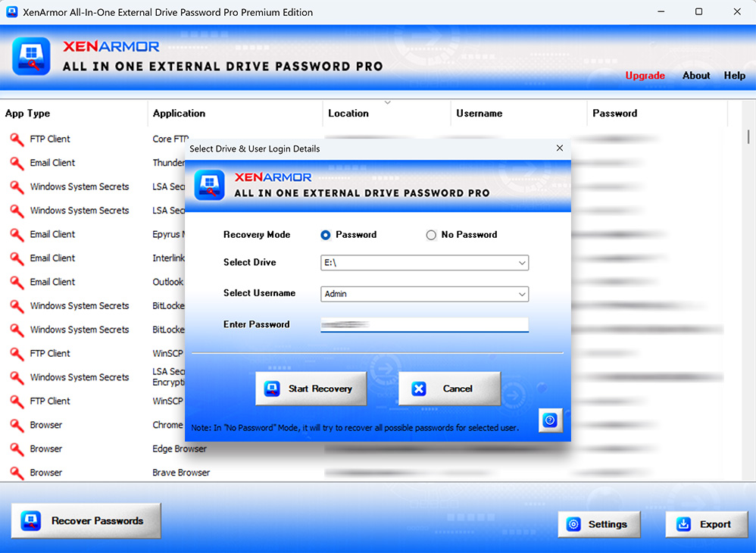The height and width of the screenshot is (553, 756).
Task: Click the key icon beside Edge Browser row
Action: tap(17, 449)
